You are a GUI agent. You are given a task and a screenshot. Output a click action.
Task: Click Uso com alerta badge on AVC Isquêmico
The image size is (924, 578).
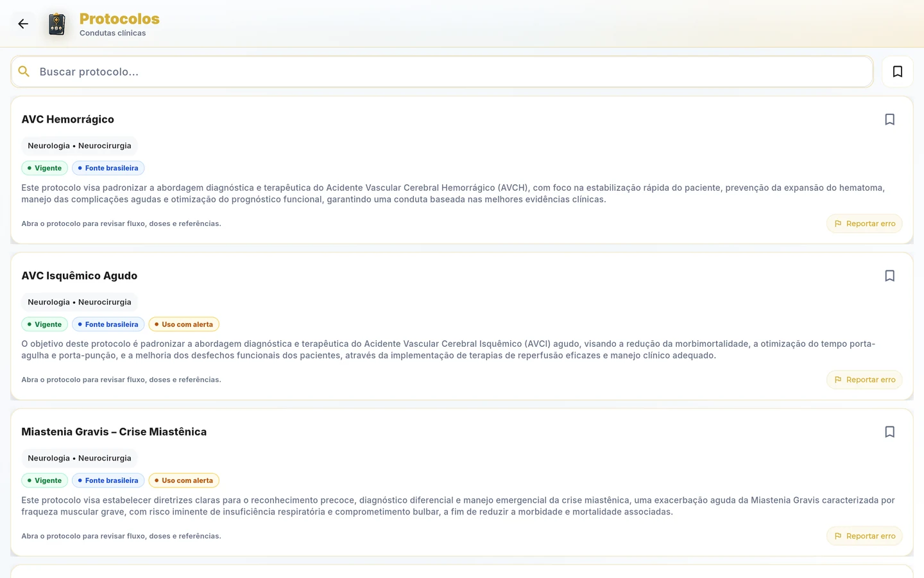coord(184,324)
